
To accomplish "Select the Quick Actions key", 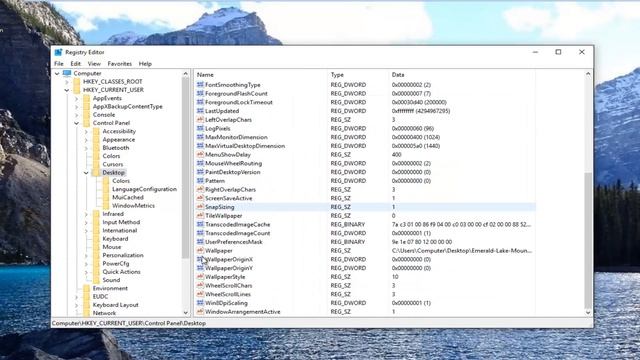I will coord(122,272).
